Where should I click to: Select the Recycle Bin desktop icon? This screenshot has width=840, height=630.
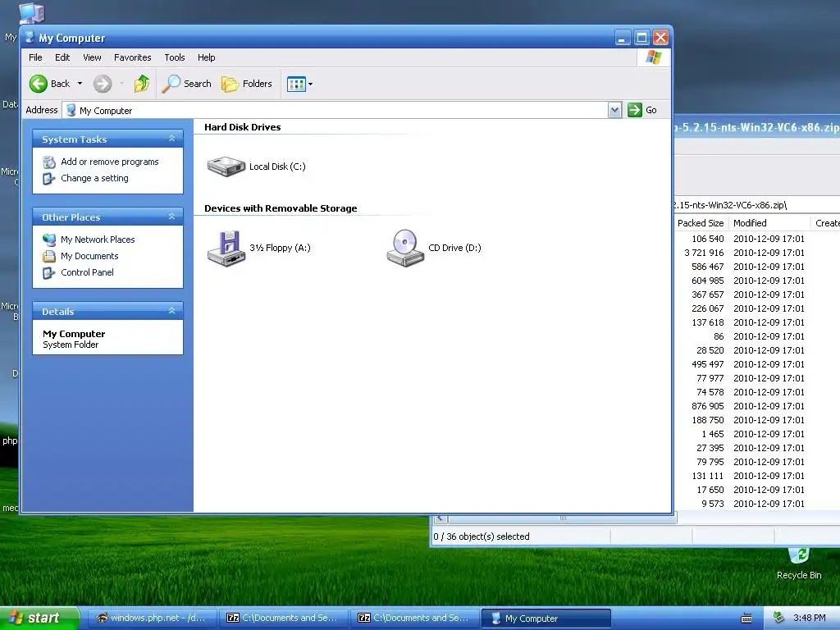pyautogui.click(x=799, y=563)
